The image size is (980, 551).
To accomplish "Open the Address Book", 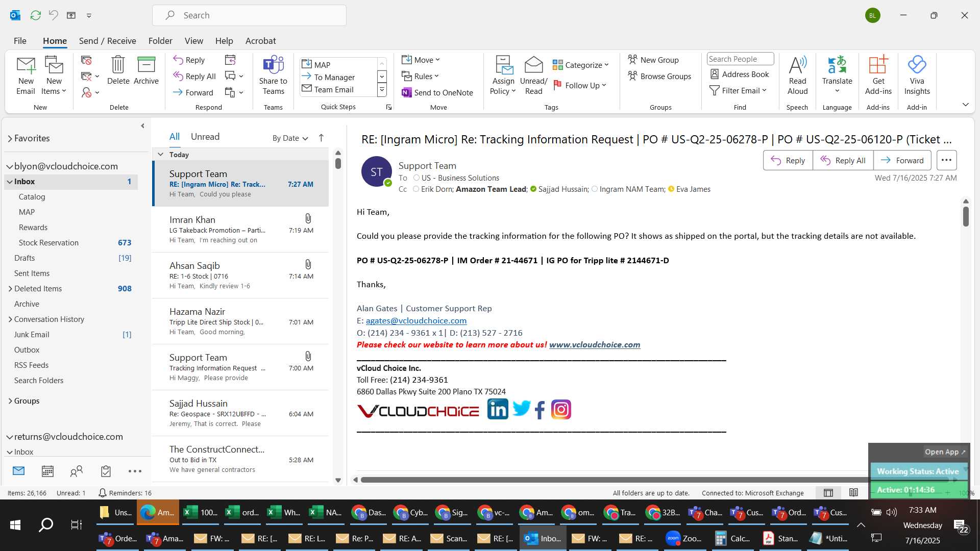I will [x=740, y=74].
